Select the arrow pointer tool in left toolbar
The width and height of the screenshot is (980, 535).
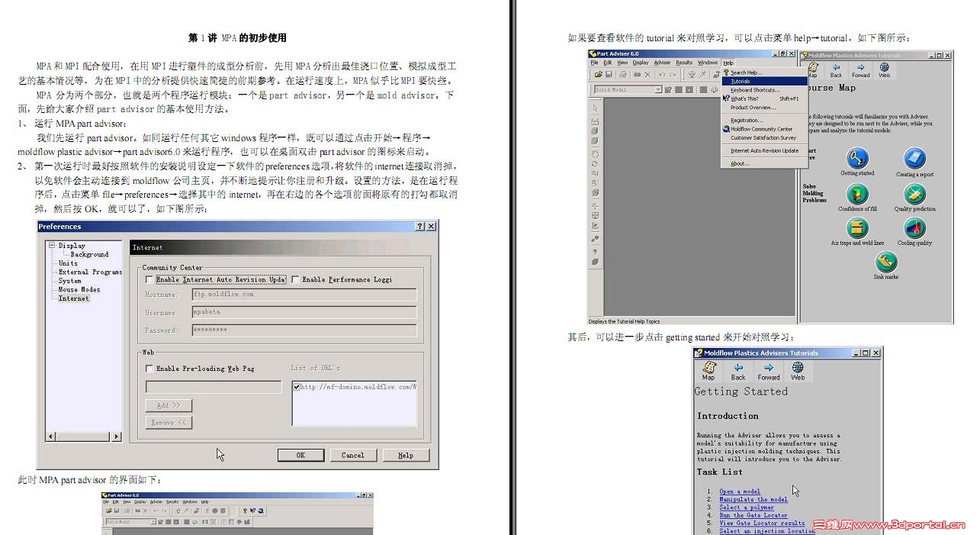click(x=595, y=108)
